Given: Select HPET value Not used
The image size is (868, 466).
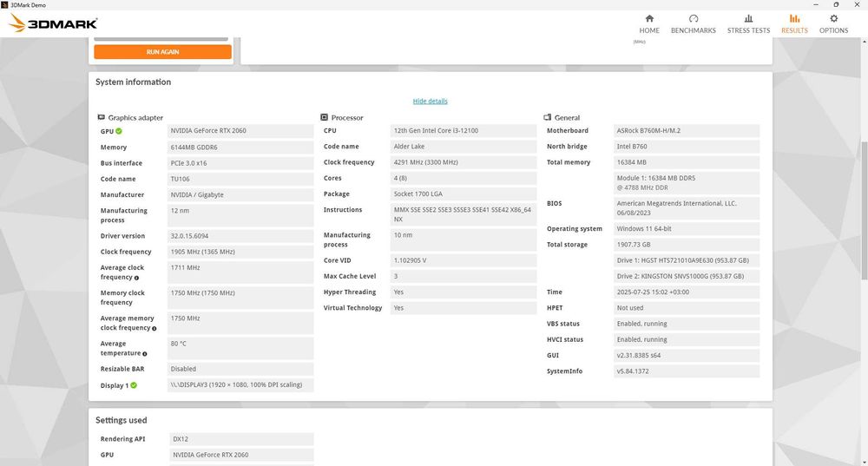Looking at the screenshot, I should (687, 308).
